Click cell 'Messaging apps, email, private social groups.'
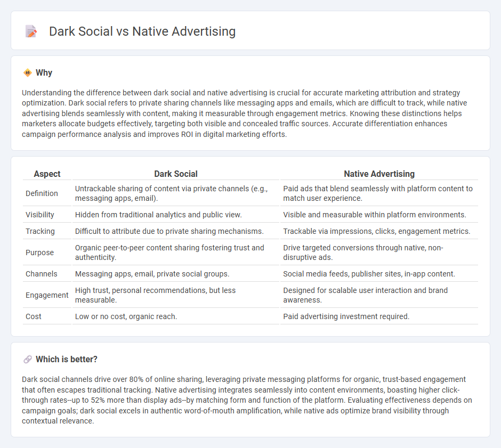The width and height of the screenshot is (501, 448). click(176, 274)
